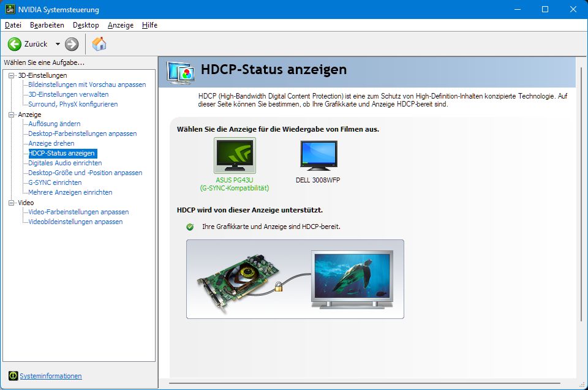The width and height of the screenshot is (588, 390).
Task: Click the DELL 3008WFP label
Action: [318, 180]
